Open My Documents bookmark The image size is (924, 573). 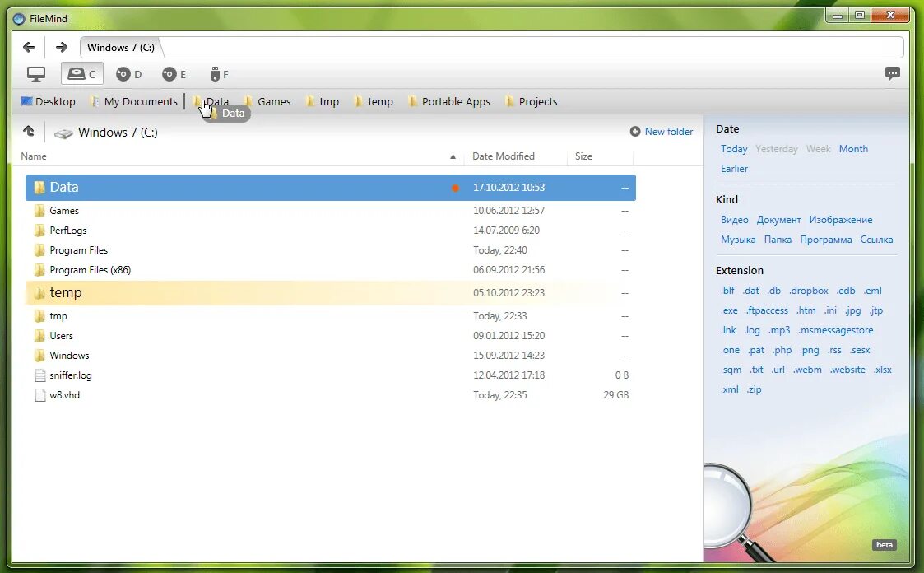coord(134,101)
